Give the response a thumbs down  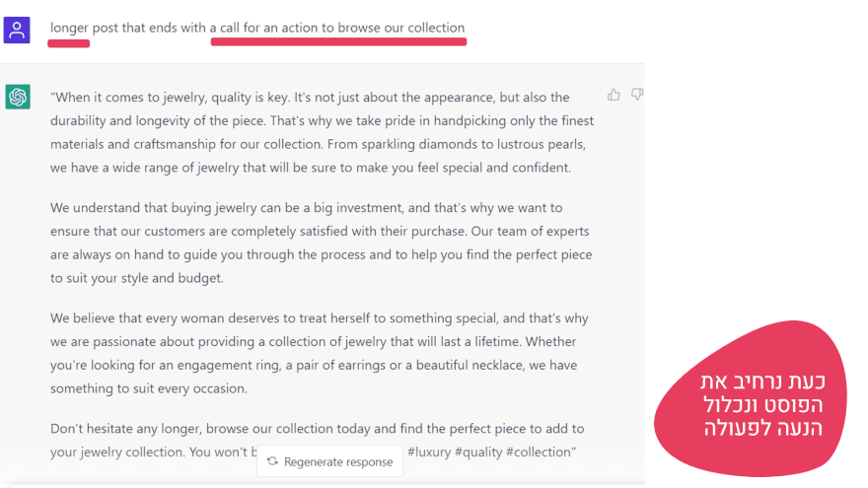tap(637, 95)
